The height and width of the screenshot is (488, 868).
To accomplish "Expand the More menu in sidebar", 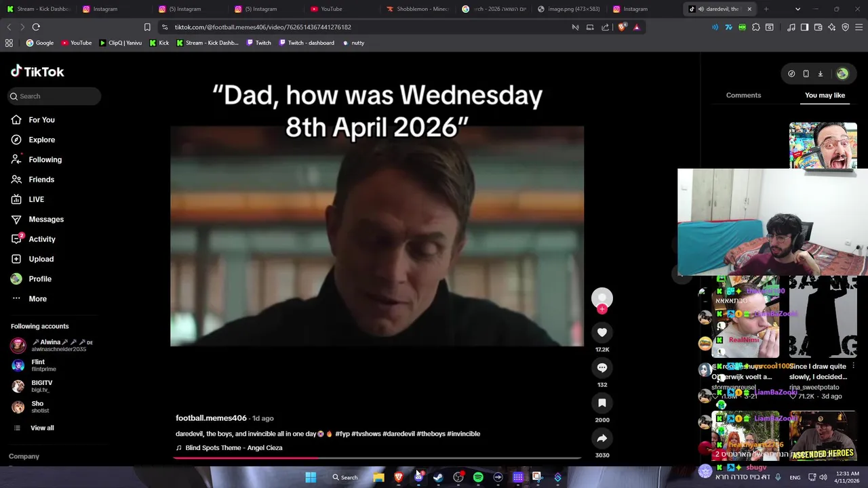I will (29, 299).
